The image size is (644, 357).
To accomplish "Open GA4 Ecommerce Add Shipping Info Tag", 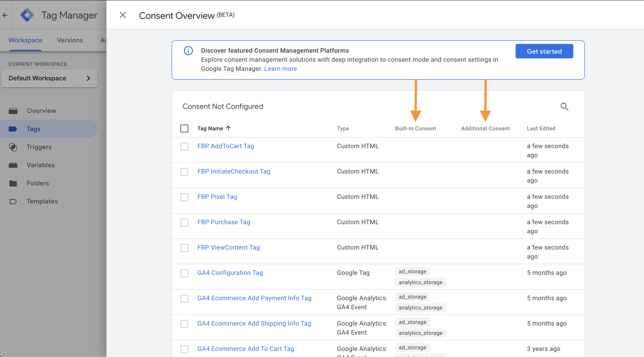I will click(x=254, y=324).
